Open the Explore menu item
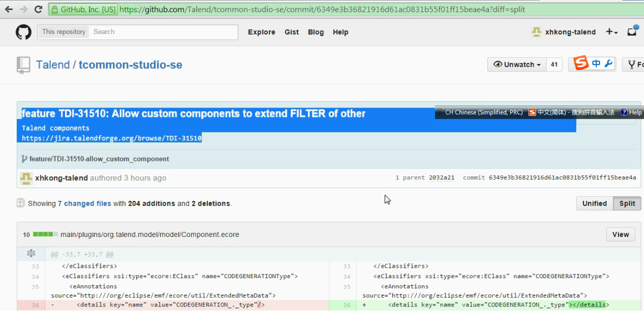644x311 pixels. pos(262,32)
